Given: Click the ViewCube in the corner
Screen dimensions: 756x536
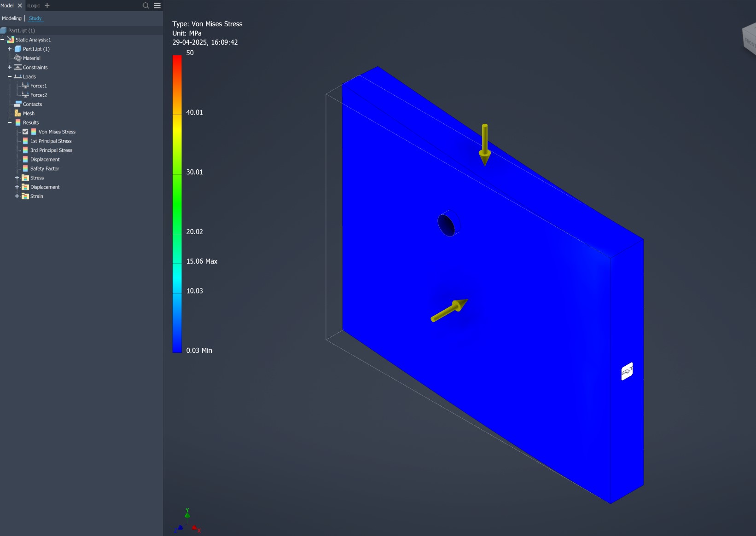Looking at the screenshot, I should [x=749, y=40].
